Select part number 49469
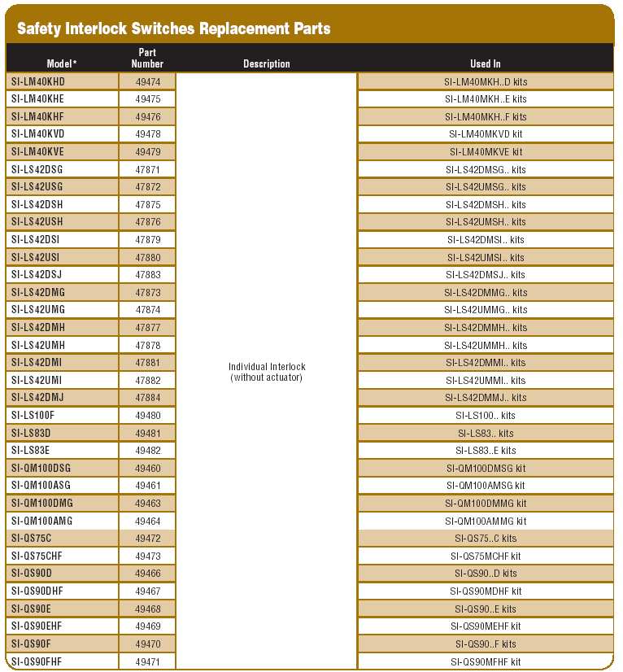The height and width of the screenshot is (672, 623). tap(147, 626)
